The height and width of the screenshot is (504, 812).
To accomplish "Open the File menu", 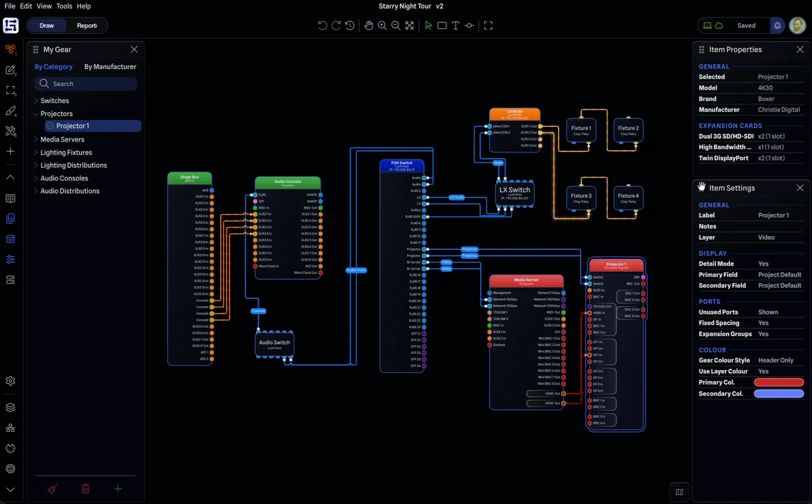I will click(10, 6).
